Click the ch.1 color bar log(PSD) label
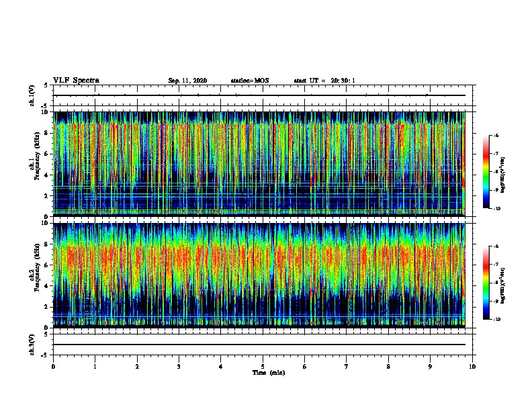Viewport: 532px width, 411px height. (x=503, y=175)
